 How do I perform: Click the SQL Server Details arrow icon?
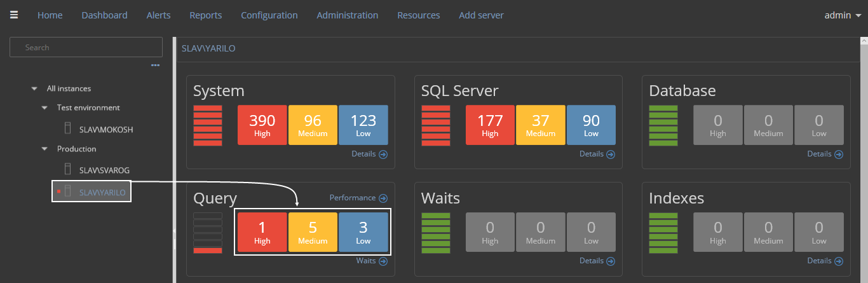point(611,154)
